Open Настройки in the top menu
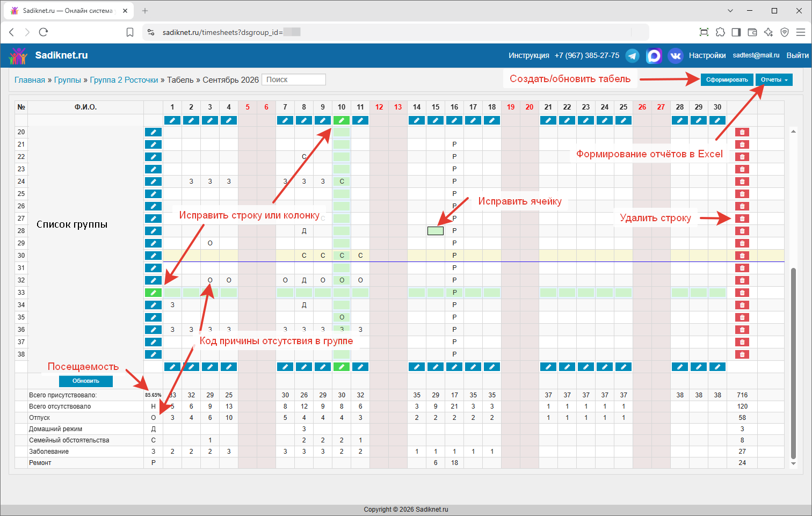 pos(707,55)
